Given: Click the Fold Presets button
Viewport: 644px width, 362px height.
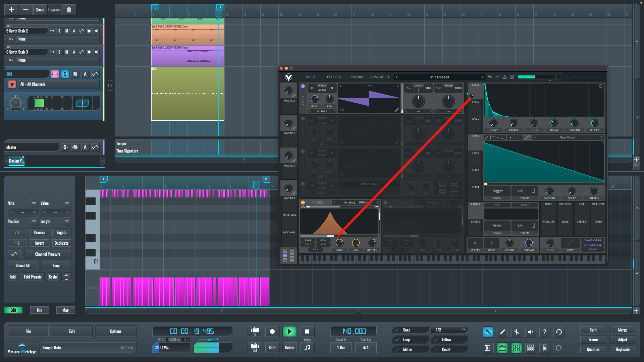Looking at the screenshot, I should (33, 277).
